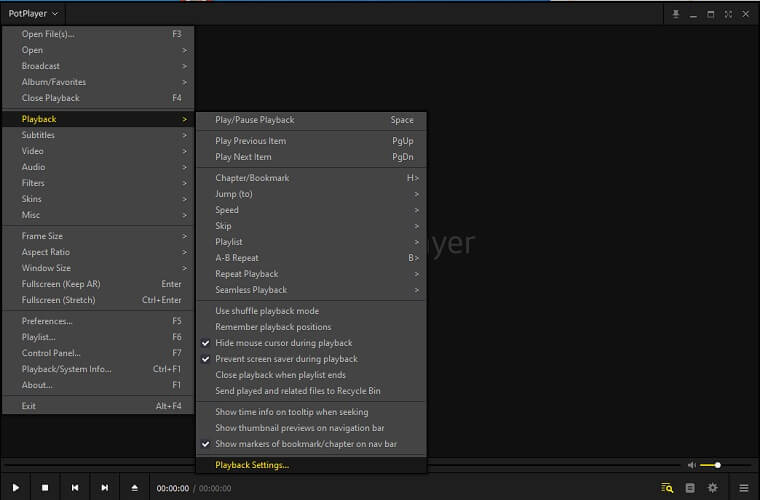760x500 pixels.
Task: Choose Fullscreen (Keep AR)
Action: pyautogui.click(x=98, y=284)
